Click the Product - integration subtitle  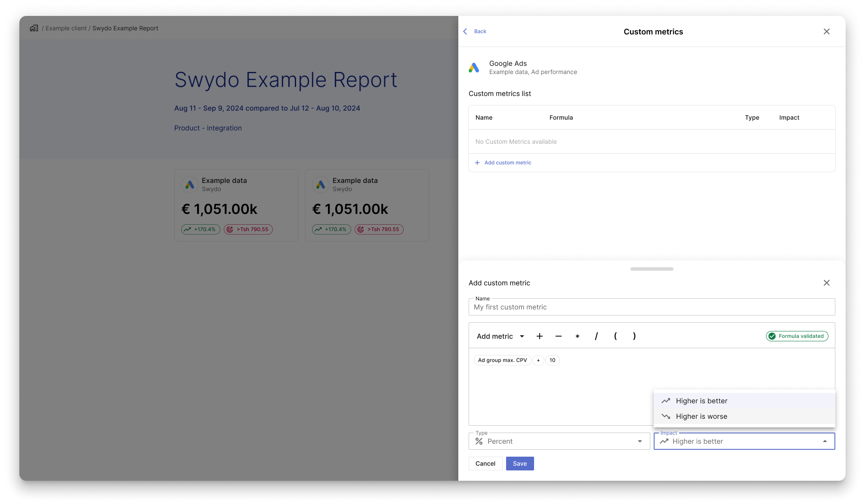coord(208,128)
